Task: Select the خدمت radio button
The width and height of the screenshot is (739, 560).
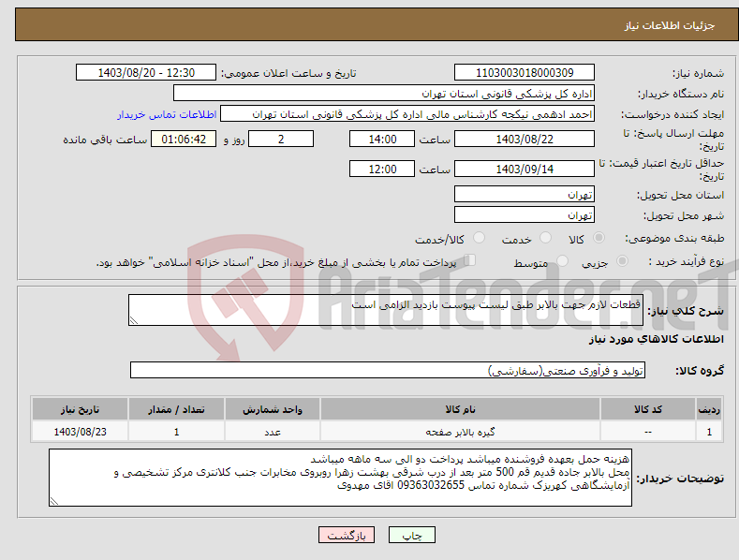Action: 545,238
